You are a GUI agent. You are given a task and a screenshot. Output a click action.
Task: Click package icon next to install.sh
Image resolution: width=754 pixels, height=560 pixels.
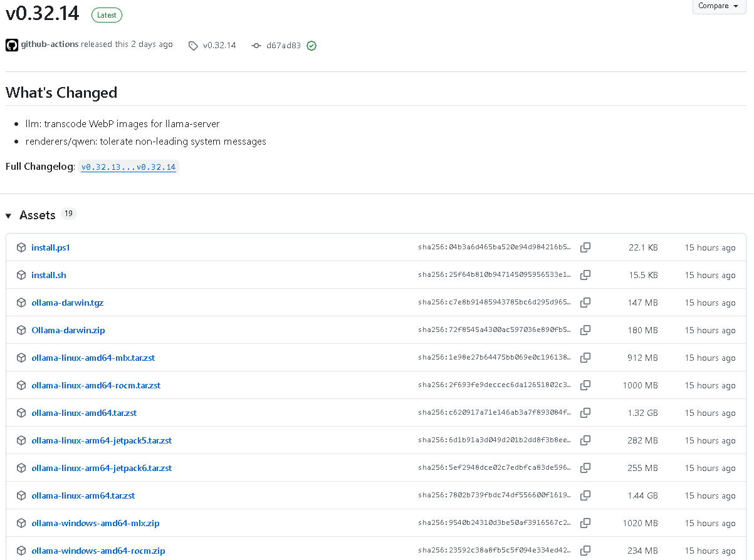click(x=21, y=275)
